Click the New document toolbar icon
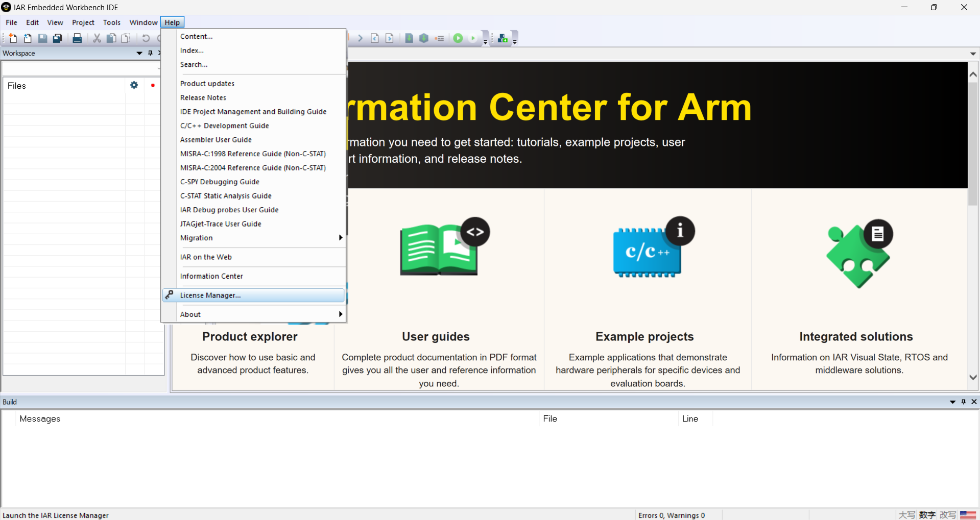This screenshot has height=520, width=980. coord(13,38)
